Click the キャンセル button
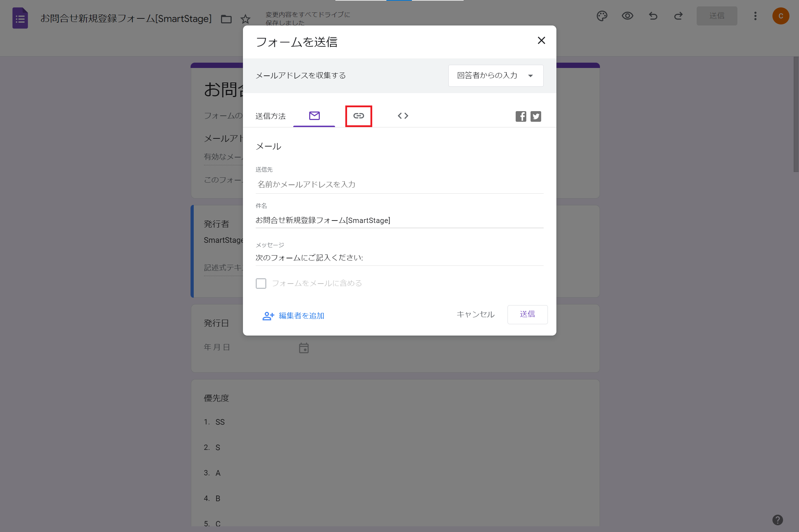The width and height of the screenshot is (799, 532). point(475,314)
